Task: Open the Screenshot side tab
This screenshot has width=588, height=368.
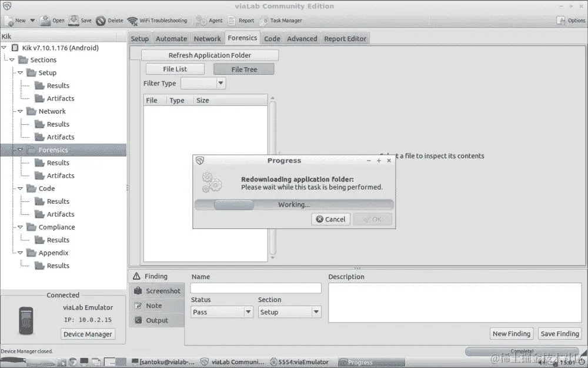Action: [x=157, y=291]
